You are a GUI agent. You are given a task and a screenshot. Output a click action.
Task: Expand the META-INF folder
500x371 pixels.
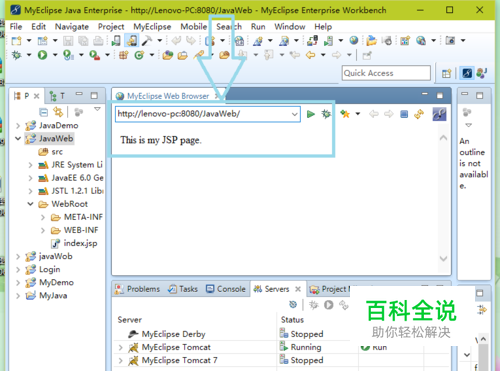point(43,217)
